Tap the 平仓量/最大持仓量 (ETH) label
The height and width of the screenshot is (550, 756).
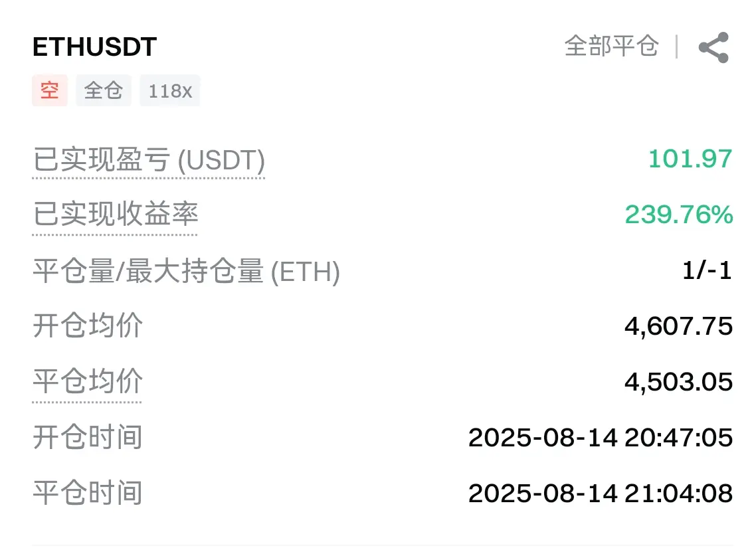tap(186, 271)
